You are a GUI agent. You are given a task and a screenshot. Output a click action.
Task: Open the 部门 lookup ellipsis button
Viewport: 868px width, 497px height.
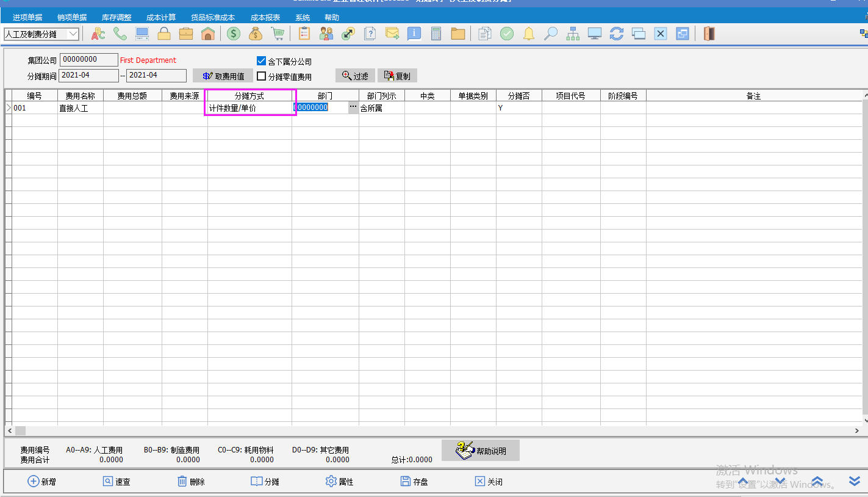tap(353, 107)
